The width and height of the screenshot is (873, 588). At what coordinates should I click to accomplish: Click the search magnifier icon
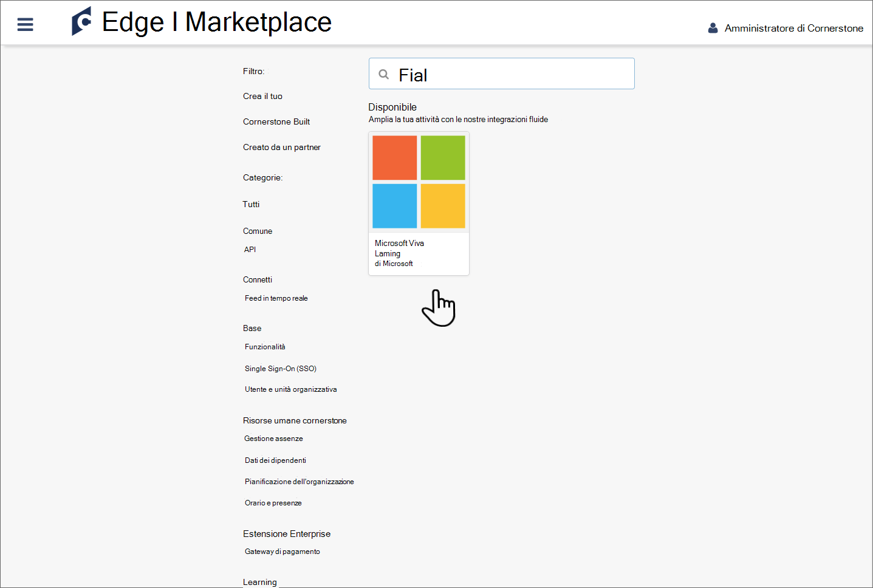[383, 73]
